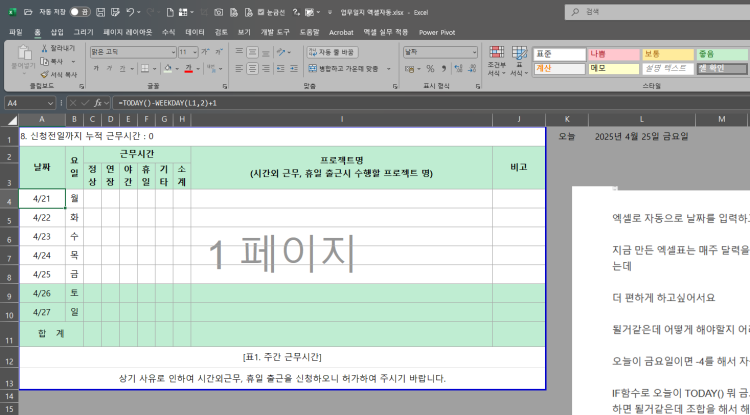Toggle the Align Left button
Image resolution: width=750 pixels, height=415 pixels.
[x=239, y=69]
